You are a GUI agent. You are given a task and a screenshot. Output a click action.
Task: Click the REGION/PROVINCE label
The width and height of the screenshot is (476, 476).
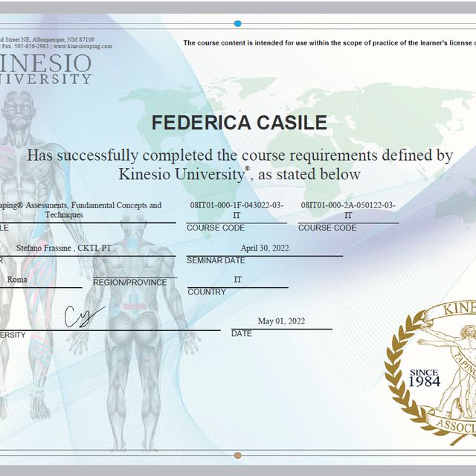(129, 283)
